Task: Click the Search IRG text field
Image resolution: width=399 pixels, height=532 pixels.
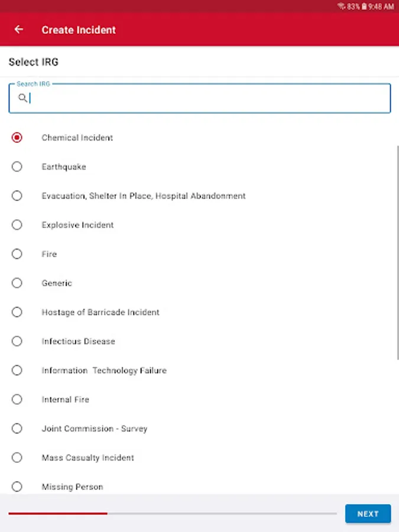Action: tap(207, 99)
